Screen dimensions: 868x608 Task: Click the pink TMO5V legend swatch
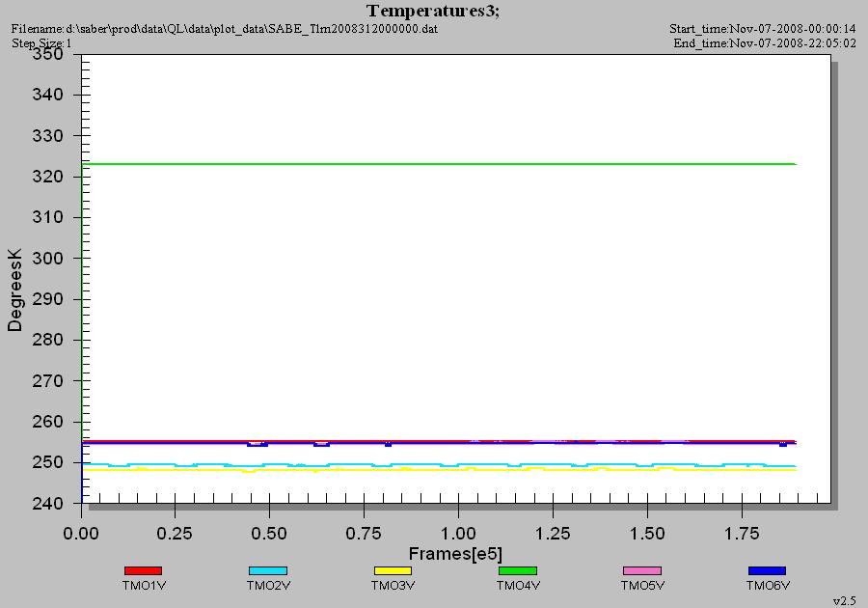[x=642, y=570]
